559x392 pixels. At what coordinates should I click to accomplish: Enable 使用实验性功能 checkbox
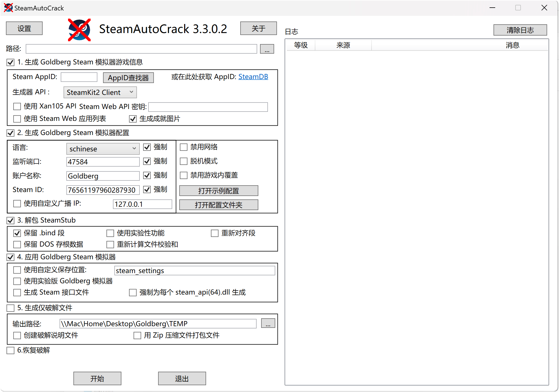(110, 233)
